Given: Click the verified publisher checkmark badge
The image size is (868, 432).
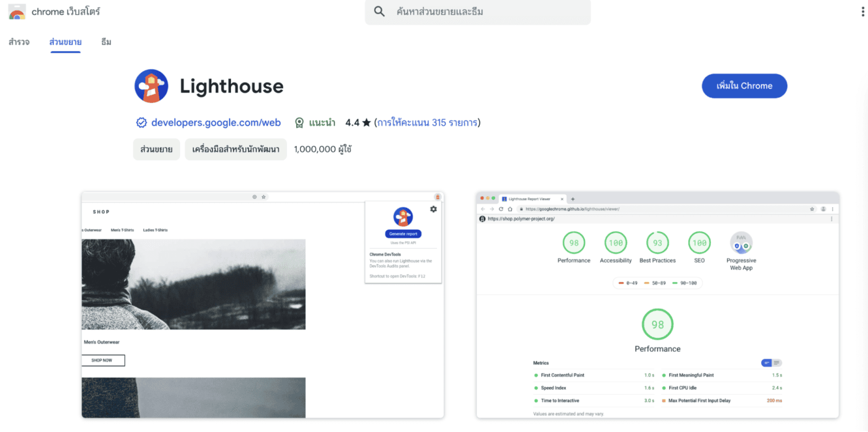Looking at the screenshot, I should (x=141, y=122).
